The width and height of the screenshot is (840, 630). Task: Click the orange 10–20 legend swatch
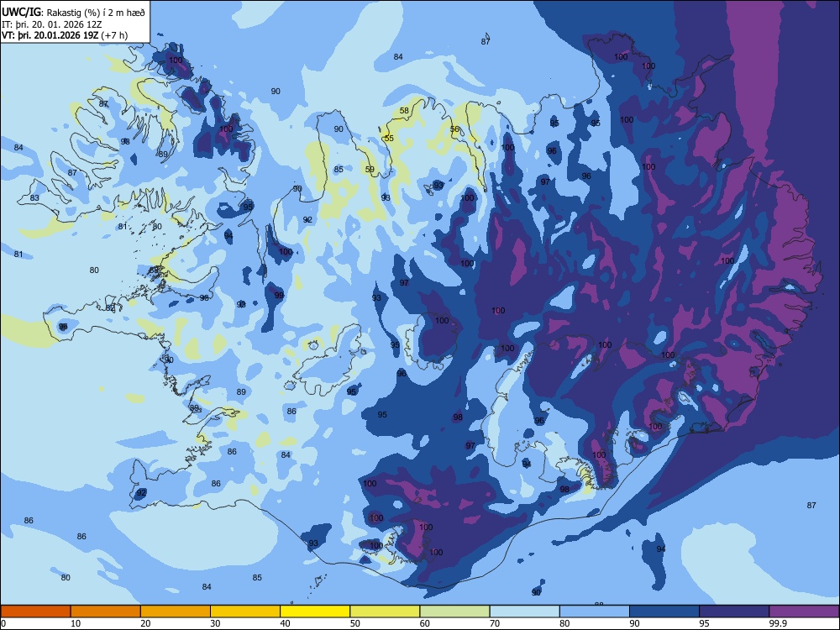pyautogui.click(x=106, y=612)
